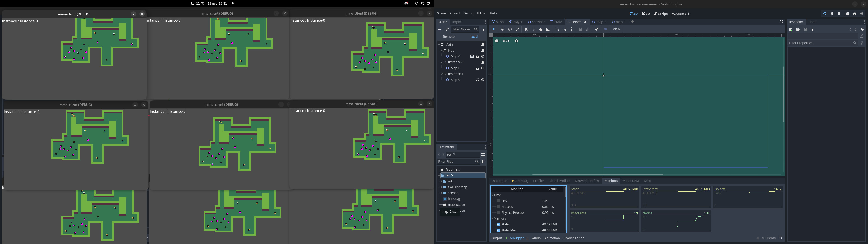Toggle grid snapping icon in toolbar

(564, 29)
